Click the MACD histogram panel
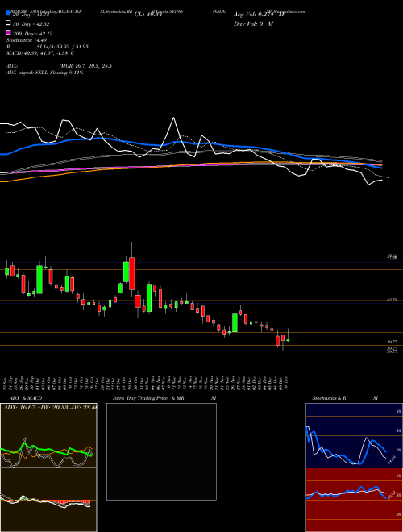Screen dimensions: 403x532 48,500
